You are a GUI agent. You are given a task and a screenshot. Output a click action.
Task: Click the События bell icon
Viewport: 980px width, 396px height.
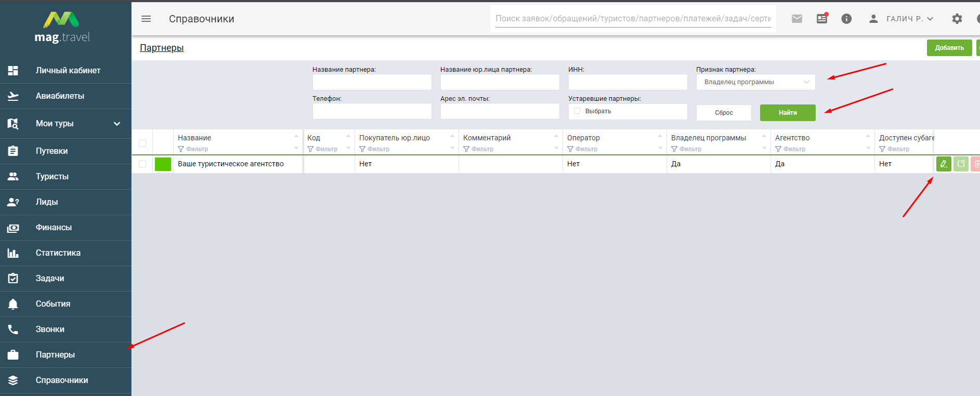[x=13, y=304]
